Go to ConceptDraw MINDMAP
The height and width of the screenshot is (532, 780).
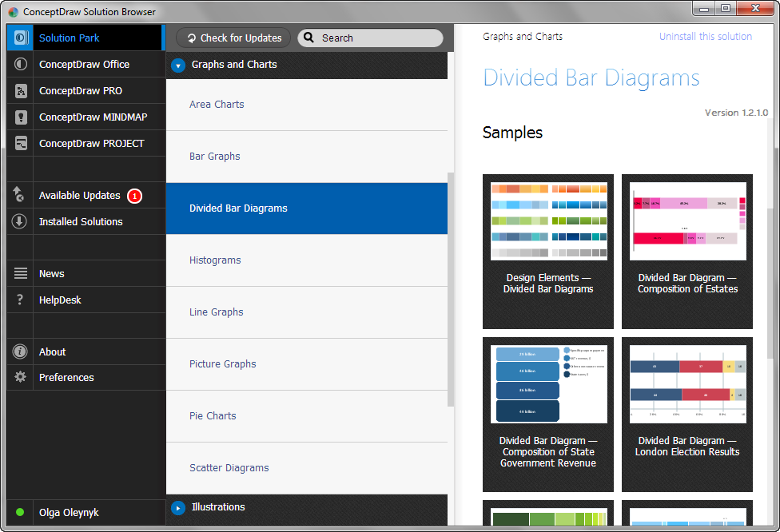(86, 117)
